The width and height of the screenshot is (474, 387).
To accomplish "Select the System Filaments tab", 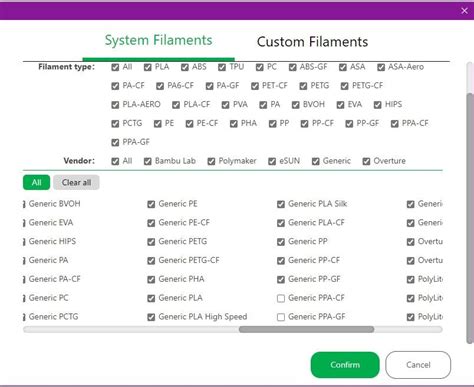I will point(158,40).
